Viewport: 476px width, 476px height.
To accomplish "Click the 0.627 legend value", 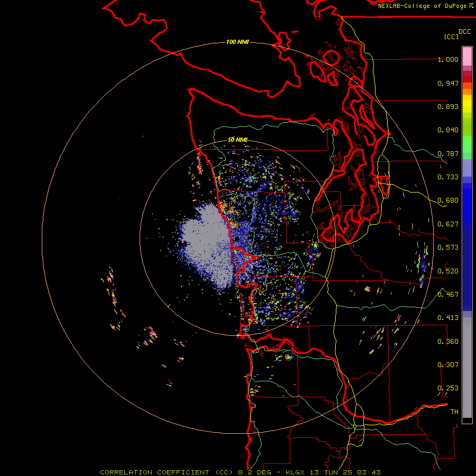I will coord(448,224).
